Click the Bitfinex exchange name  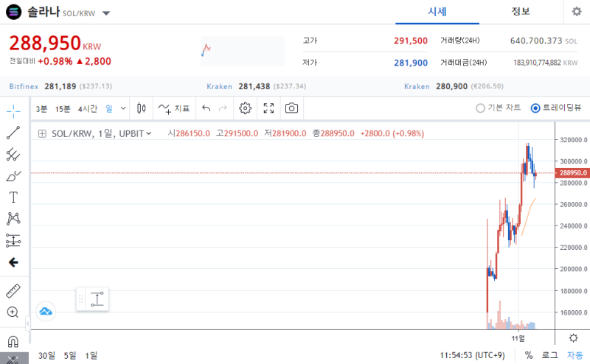[x=24, y=86]
